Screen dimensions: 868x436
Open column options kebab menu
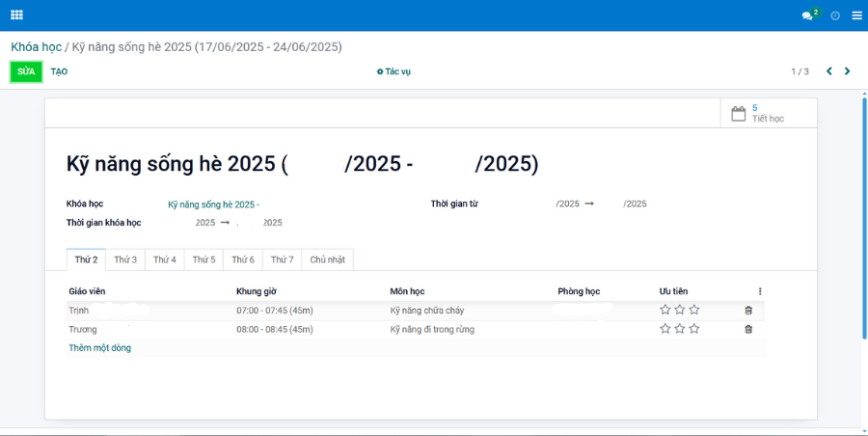pyautogui.click(x=760, y=291)
